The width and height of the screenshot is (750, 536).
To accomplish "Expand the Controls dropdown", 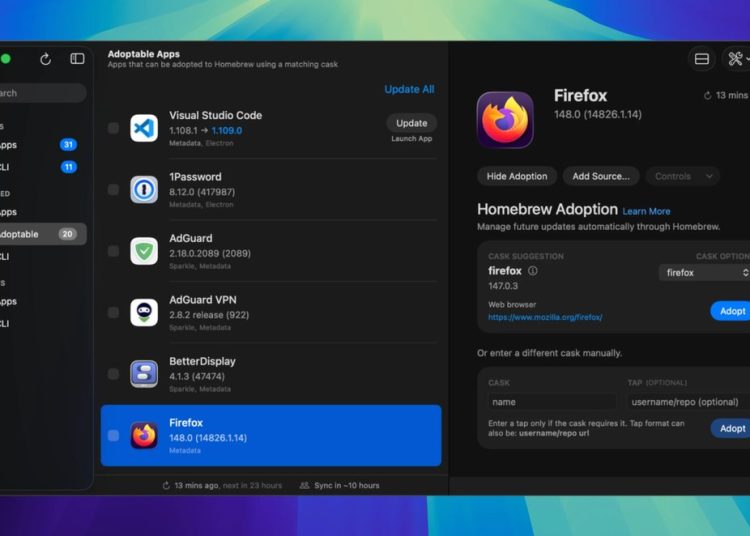I will pyautogui.click(x=682, y=176).
